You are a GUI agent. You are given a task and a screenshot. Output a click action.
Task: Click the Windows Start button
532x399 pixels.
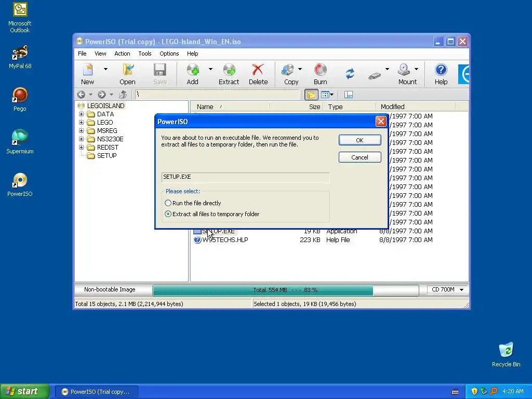pos(25,392)
